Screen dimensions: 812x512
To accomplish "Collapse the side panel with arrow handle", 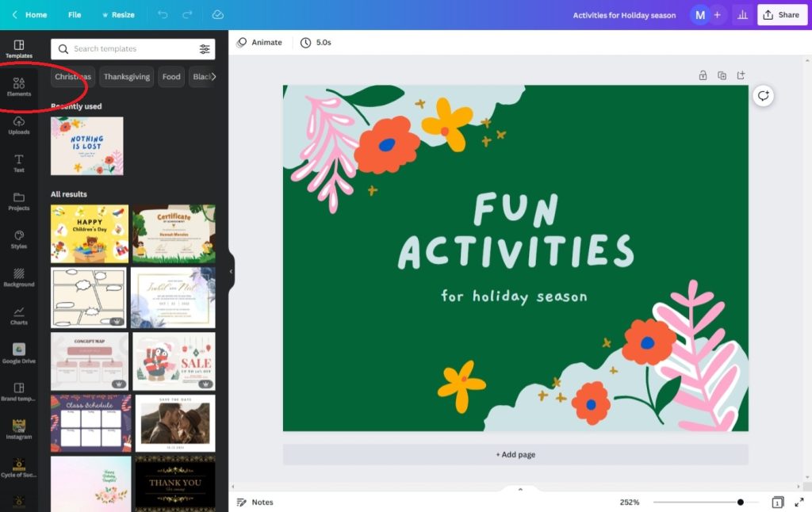I will click(x=231, y=271).
